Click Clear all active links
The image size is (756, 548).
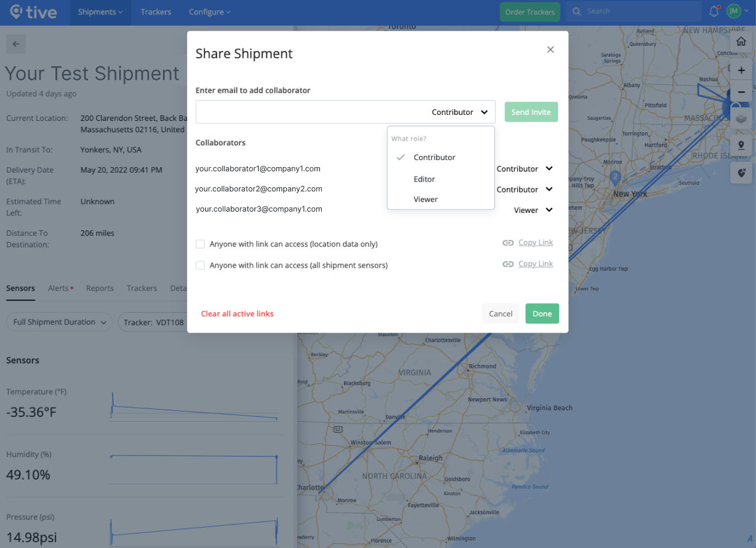pos(237,314)
